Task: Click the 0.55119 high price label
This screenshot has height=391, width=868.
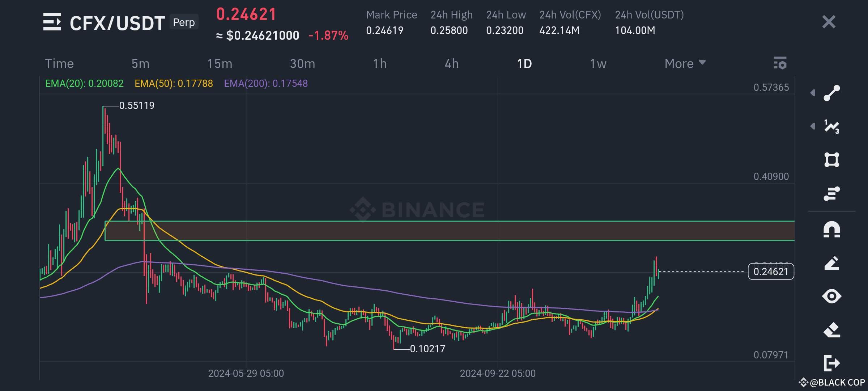Action: tap(137, 105)
